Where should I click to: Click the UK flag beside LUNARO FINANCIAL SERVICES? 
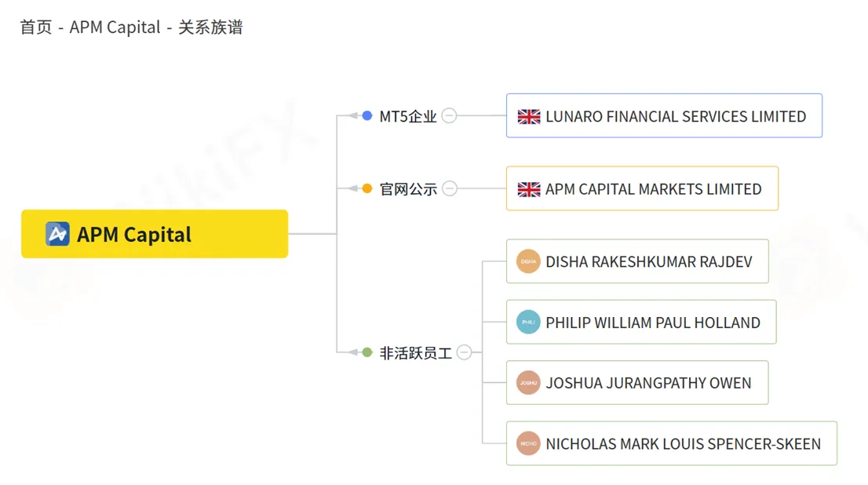point(529,117)
